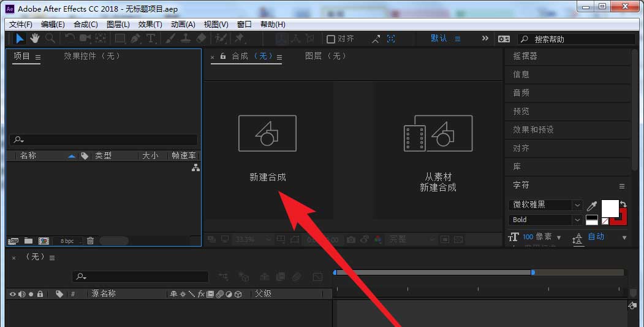The width and height of the screenshot is (644, 327).
Task: Open the Project panel menu beside 项目
Action: [38, 58]
